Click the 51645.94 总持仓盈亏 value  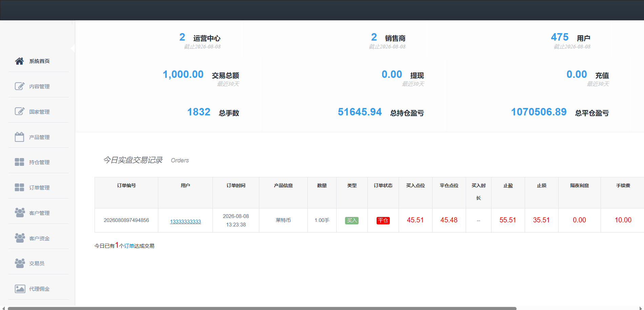coord(360,112)
